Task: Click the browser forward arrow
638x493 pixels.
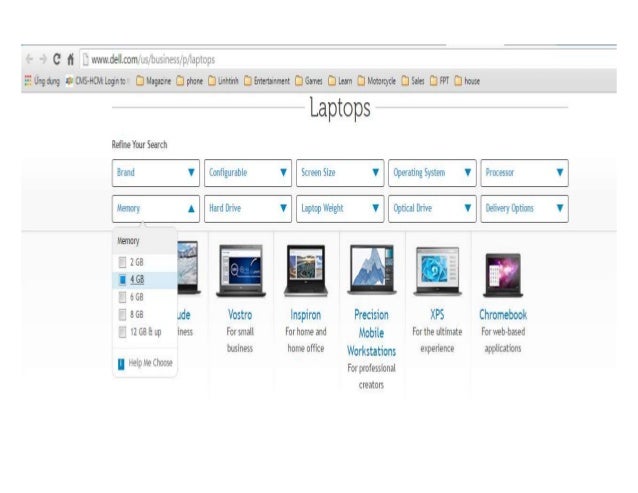Action: point(43,59)
